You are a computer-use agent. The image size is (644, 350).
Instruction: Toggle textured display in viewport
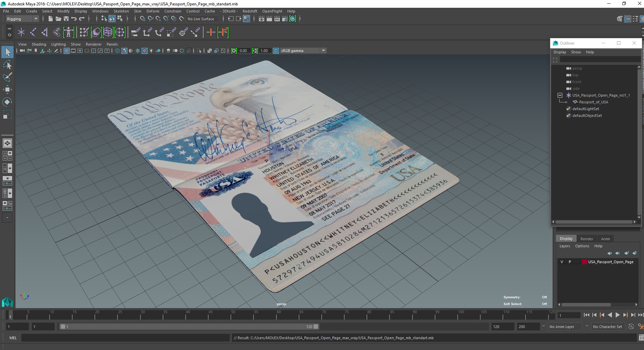click(x=144, y=51)
